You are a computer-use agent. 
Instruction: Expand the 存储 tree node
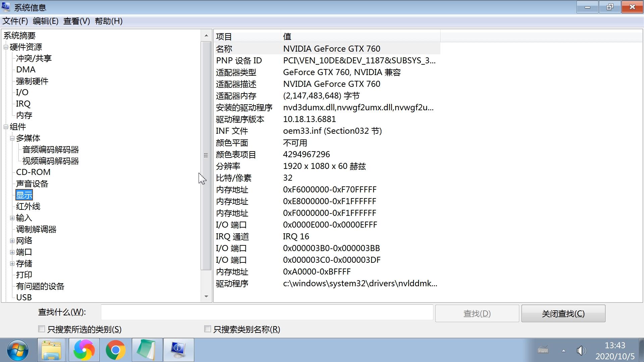[12, 263]
